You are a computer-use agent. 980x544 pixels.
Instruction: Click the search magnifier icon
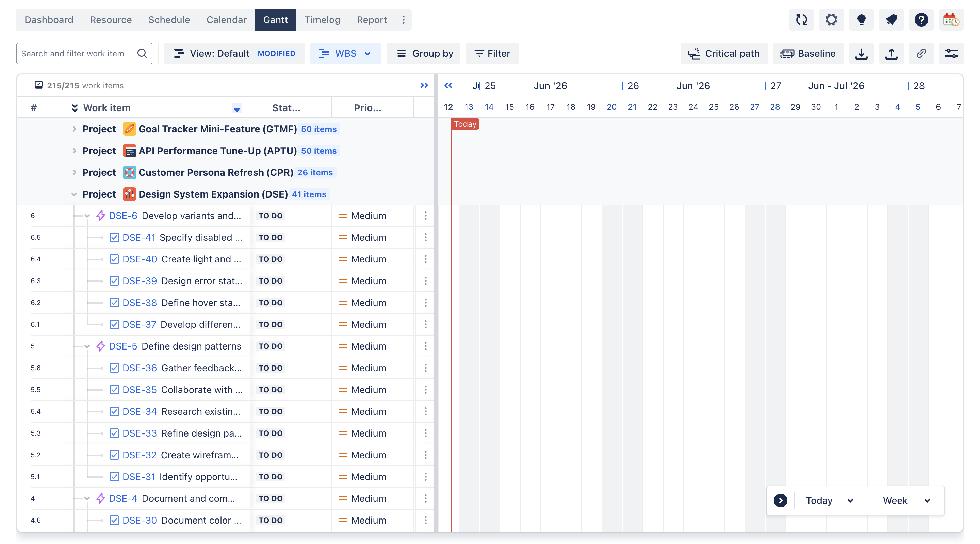coord(142,54)
